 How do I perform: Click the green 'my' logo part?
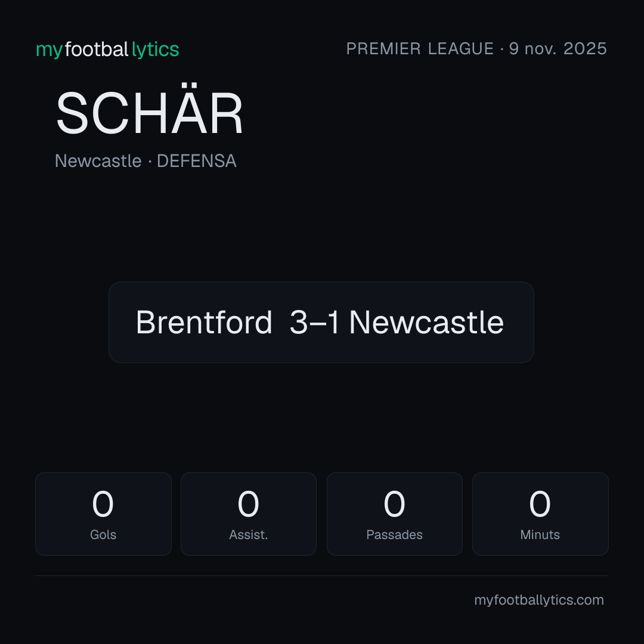pyautogui.click(x=49, y=51)
